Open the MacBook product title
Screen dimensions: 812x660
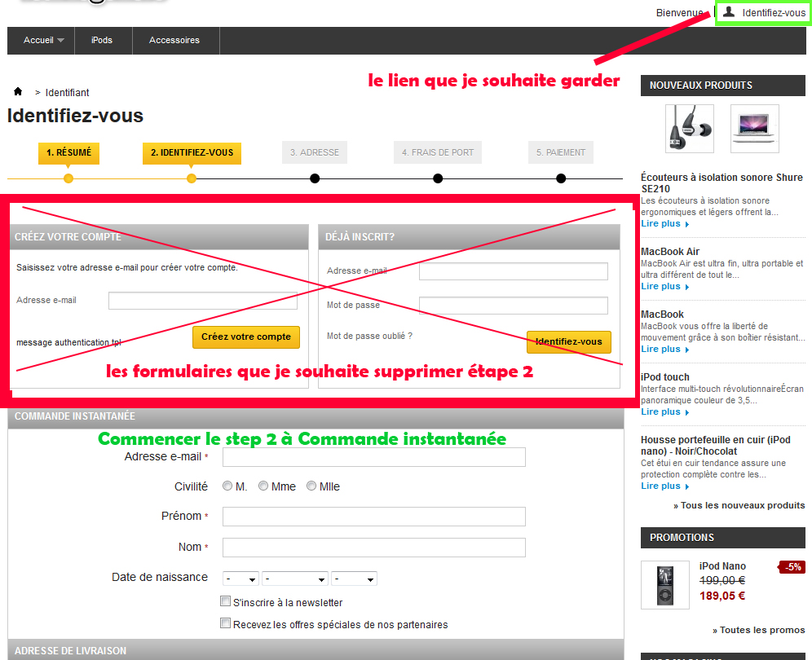(x=662, y=315)
